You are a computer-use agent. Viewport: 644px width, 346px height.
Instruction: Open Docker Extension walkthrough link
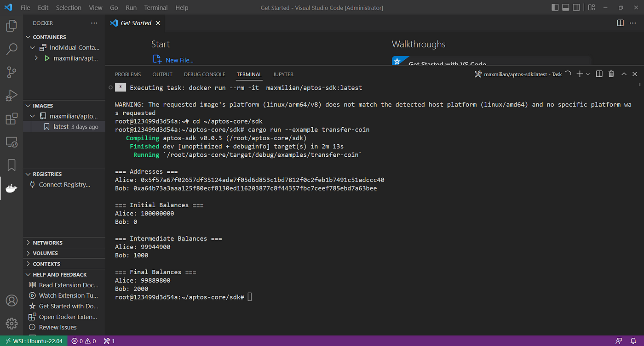point(64,317)
